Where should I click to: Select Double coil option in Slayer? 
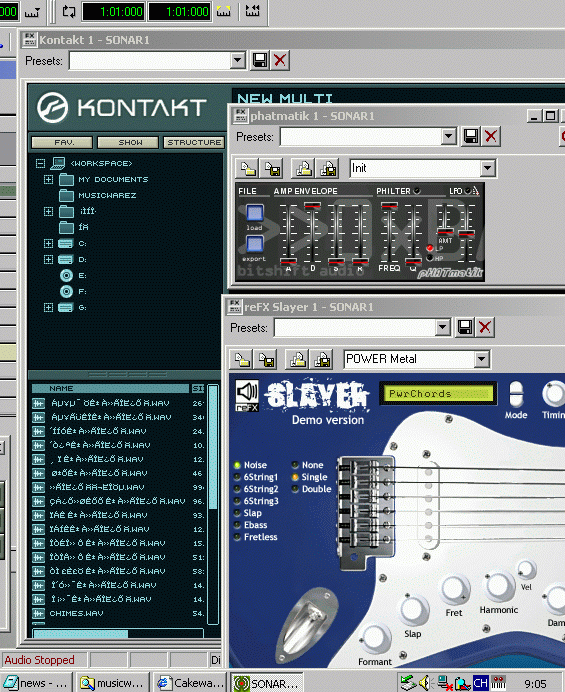312,489
